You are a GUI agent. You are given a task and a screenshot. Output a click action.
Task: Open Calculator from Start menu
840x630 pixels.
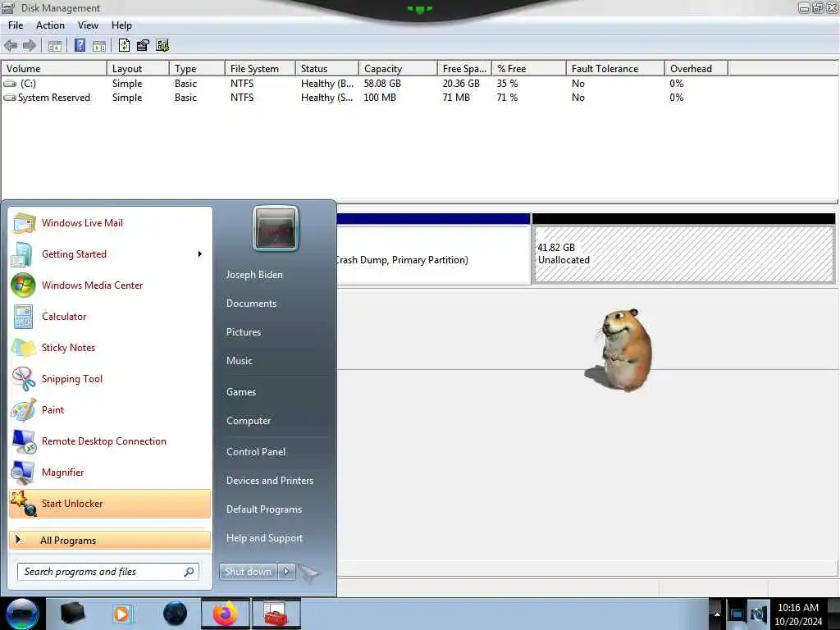click(x=111, y=316)
